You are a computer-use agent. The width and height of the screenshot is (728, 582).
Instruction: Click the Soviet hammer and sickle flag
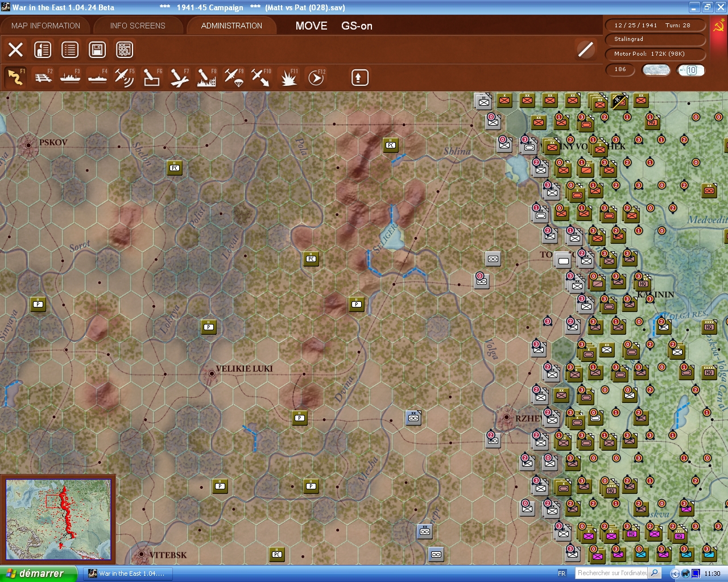[x=719, y=26]
